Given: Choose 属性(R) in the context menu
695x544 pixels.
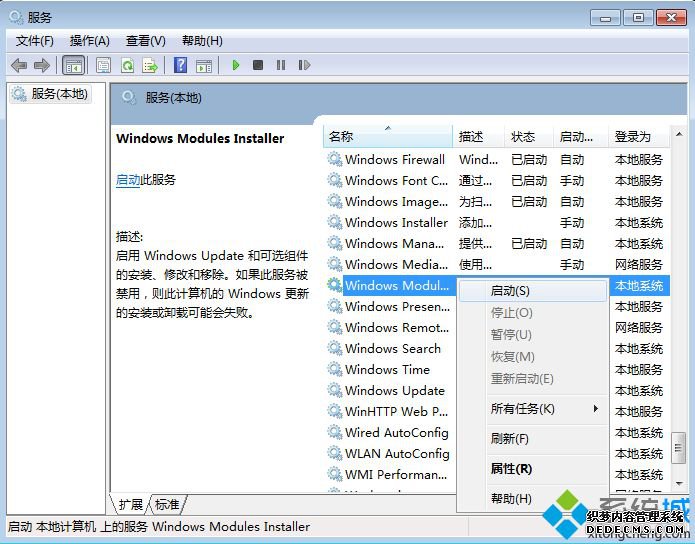Looking at the screenshot, I should click(533, 469).
